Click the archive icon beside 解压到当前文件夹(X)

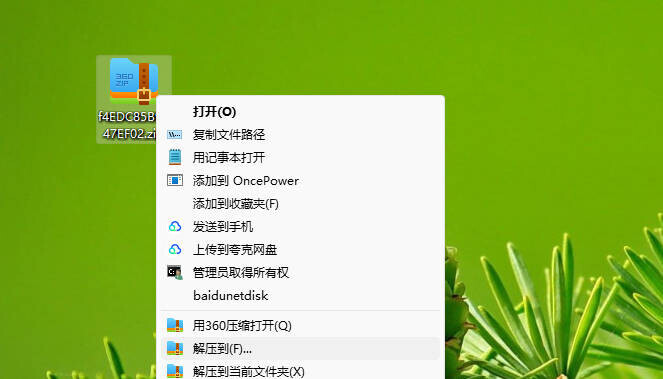click(x=175, y=371)
